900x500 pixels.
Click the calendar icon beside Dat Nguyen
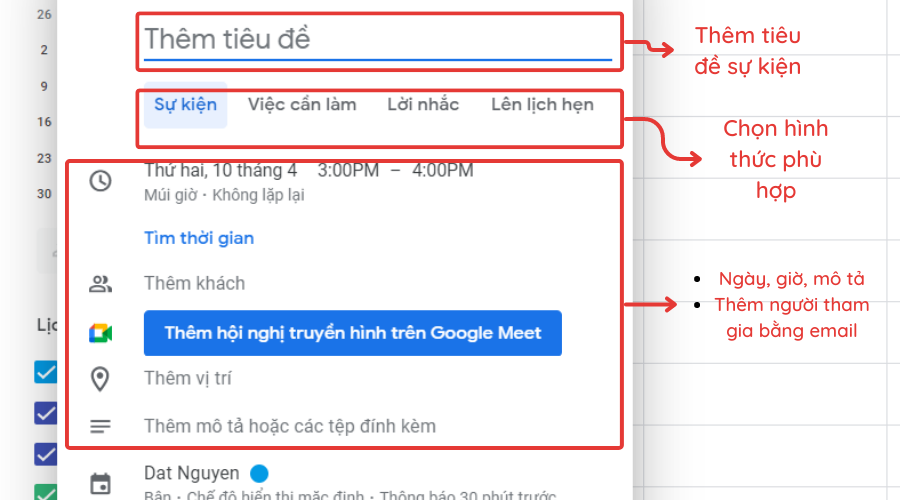tap(100, 484)
